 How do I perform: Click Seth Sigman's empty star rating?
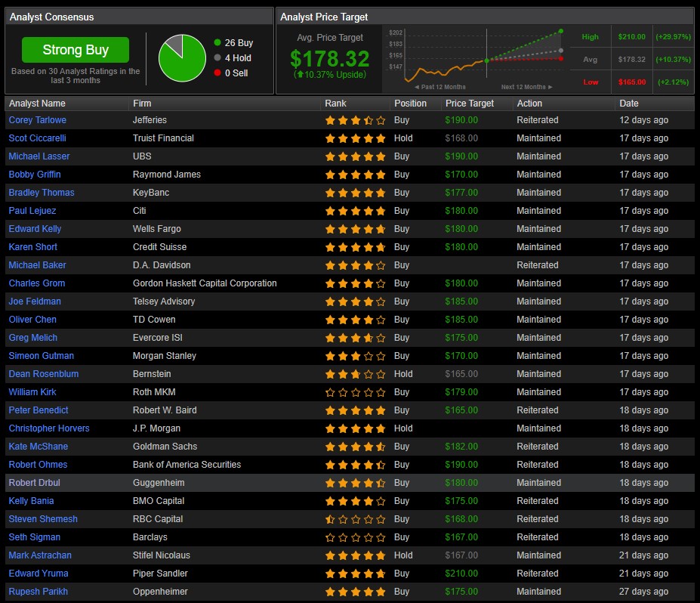click(x=356, y=537)
